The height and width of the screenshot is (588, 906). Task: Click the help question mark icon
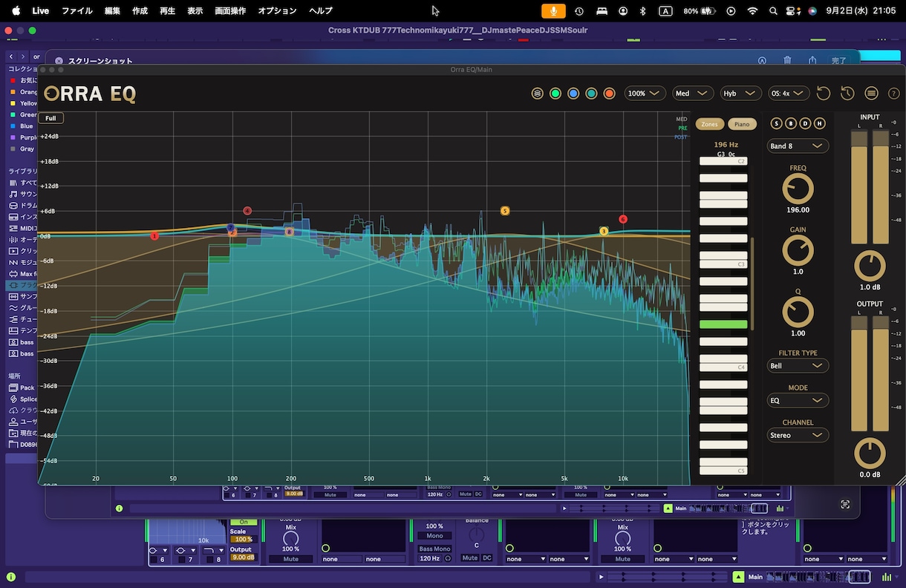[893, 94]
